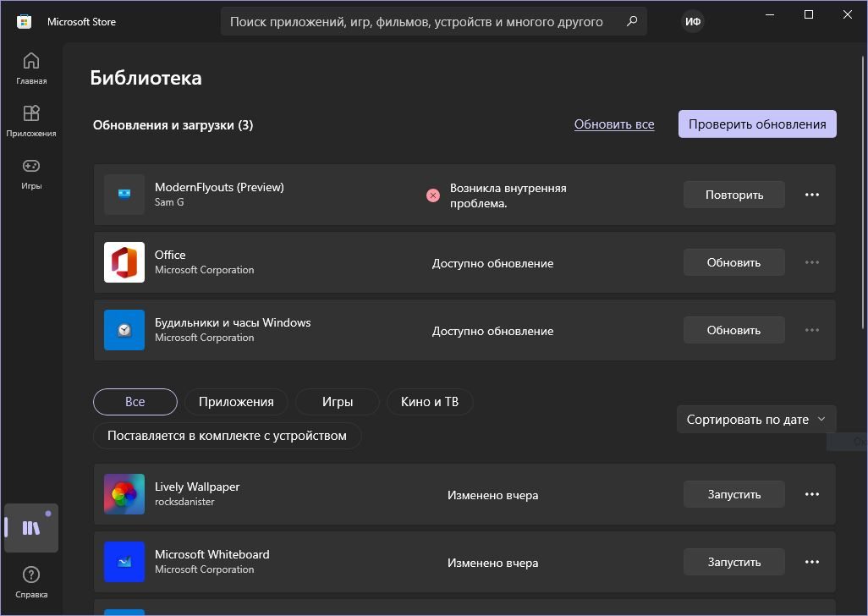Image resolution: width=868 pixels, height=616 pixels.
Task: Click the Будильники и часы Windows title
Action: click(233, 322)
